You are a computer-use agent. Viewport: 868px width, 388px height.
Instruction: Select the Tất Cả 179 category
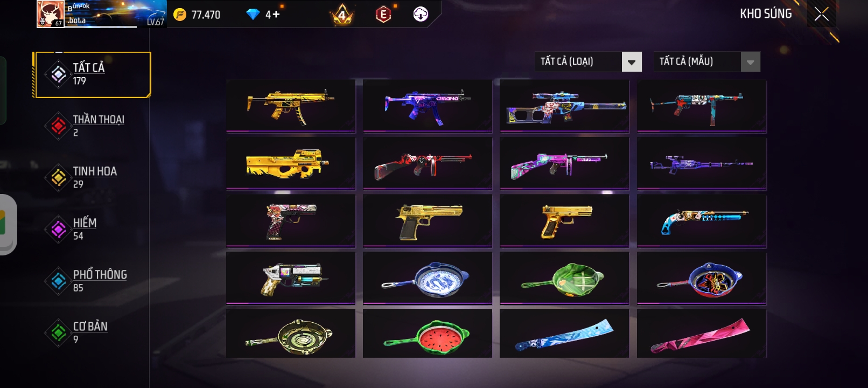tap(92, 75)
